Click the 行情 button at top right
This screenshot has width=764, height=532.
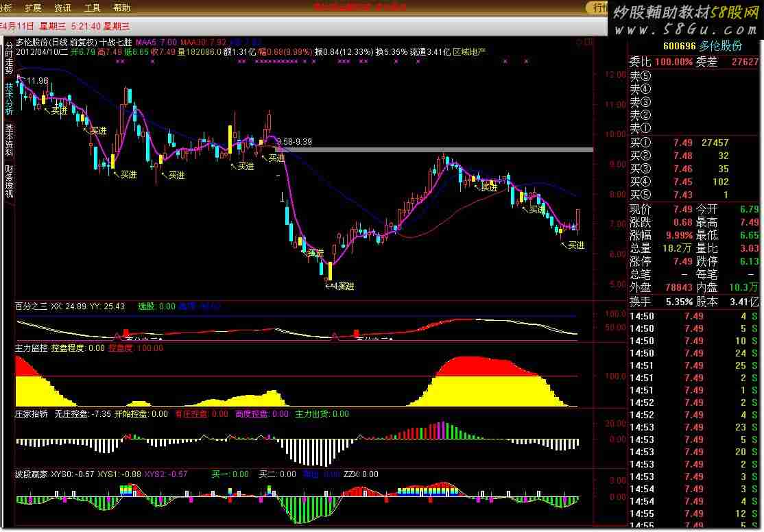coord(599,8)
